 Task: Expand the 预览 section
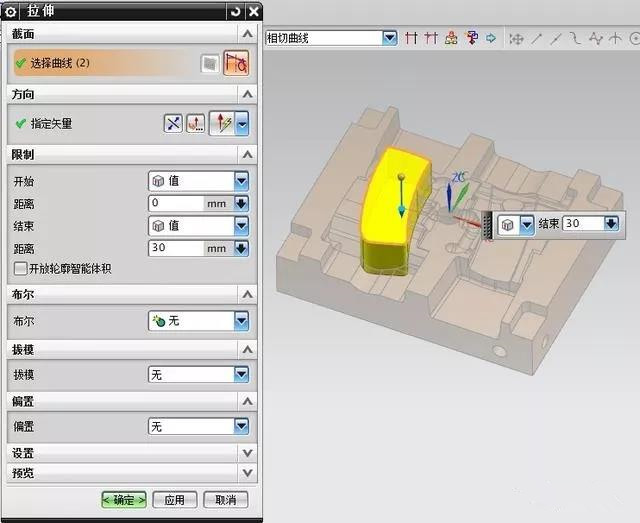point(247,471)
